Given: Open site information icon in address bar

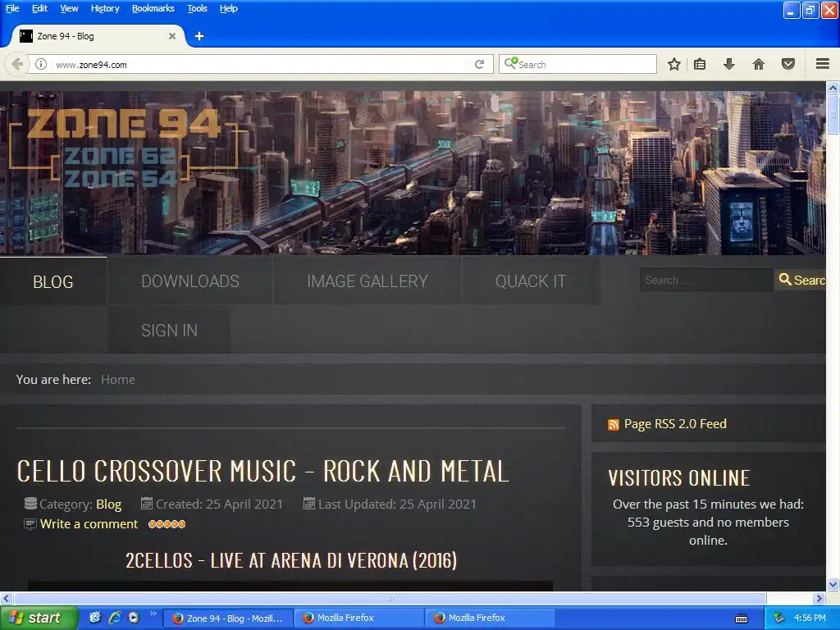Looking at the screenshot, I should point(41,64).
